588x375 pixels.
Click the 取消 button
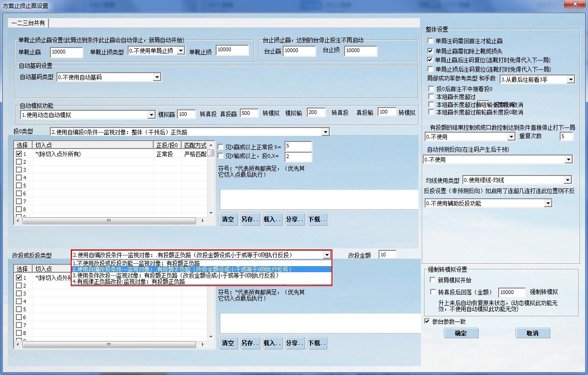click(x=532, y=333)
